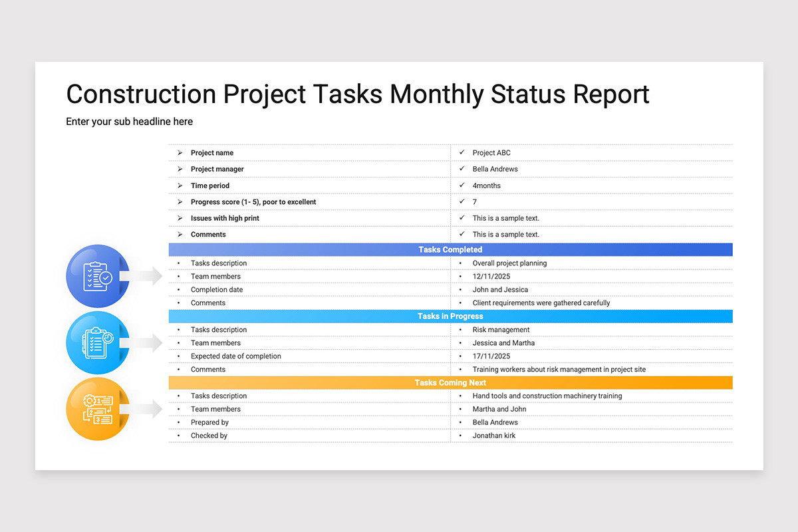Select the Tasks Completed header bar
798x532 pixels.
click(x=450, y=249)
